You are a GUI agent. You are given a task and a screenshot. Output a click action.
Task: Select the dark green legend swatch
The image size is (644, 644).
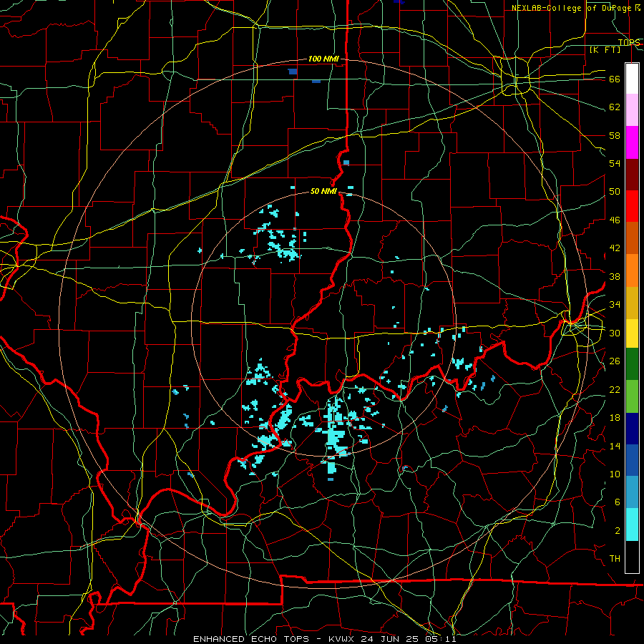pyautogui.click(x=632, y=364)
